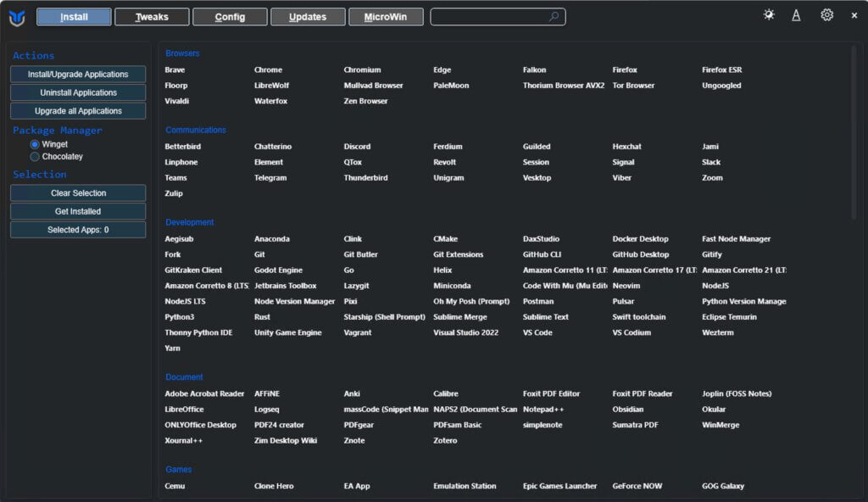This screenshot has width=868, height=502.
Task: Open the settings gear icon
Action: (826, 15)
